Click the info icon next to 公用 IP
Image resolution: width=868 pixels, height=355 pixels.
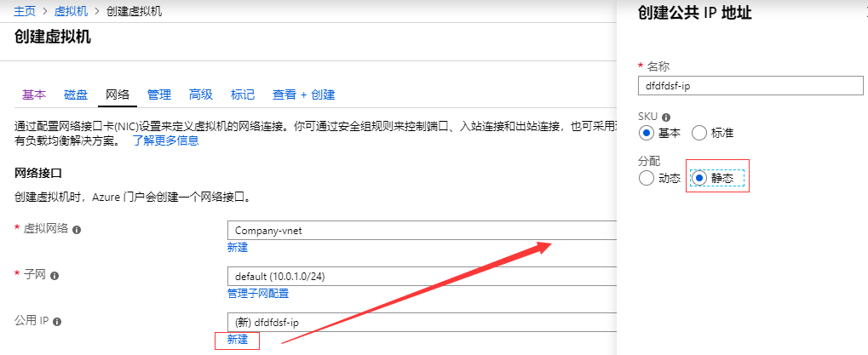tap(64, 321)
